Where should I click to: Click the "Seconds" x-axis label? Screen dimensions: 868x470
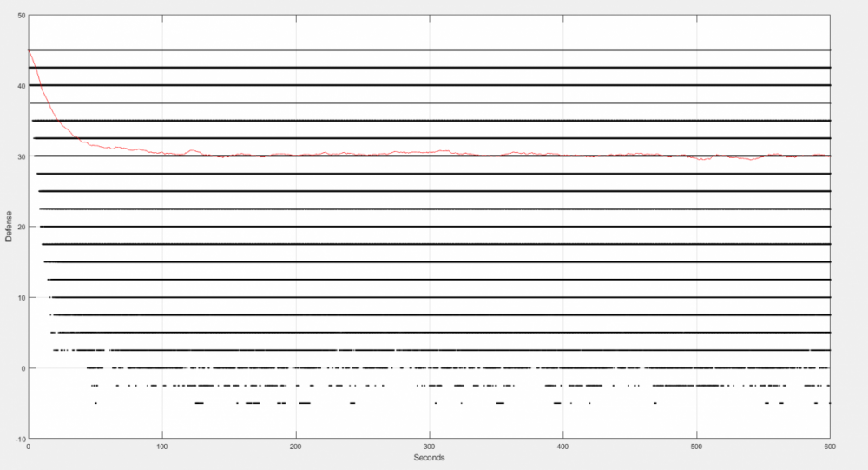click(429, 458)
